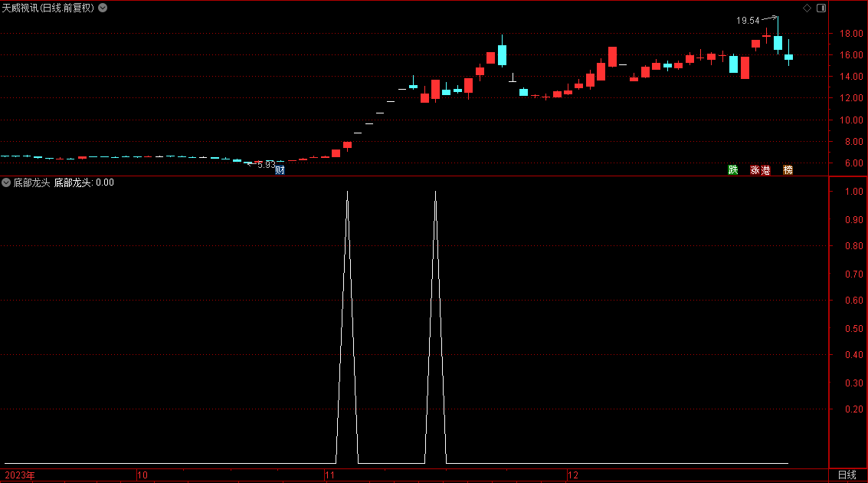Open the 财 financial report marker
The height and width of the screenshot is (483, 868).
pyautogui.click(x=280, y=170)
